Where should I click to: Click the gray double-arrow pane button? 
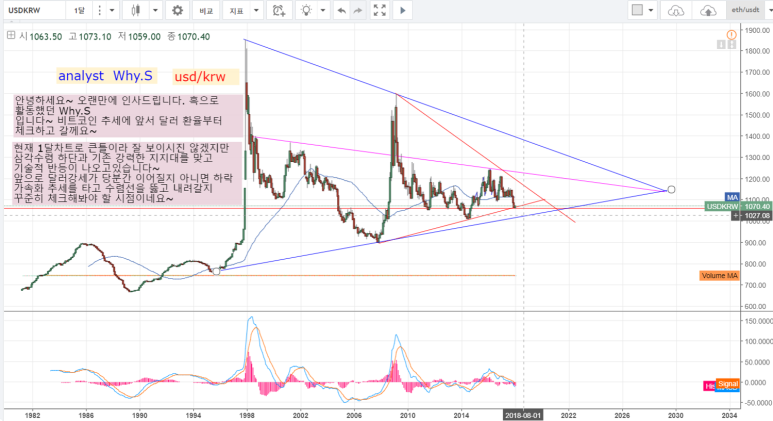pos(732,45)
